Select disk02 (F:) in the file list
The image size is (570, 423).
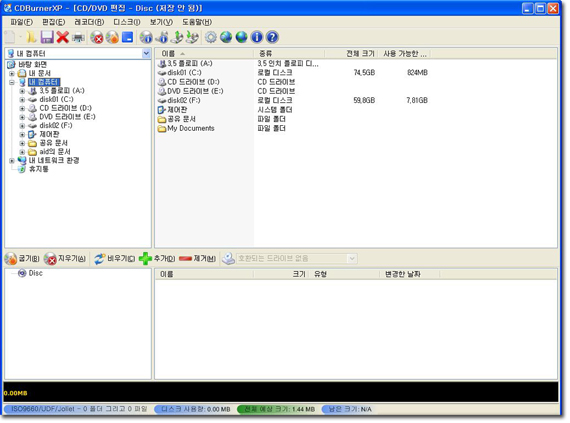pos(184,100)
